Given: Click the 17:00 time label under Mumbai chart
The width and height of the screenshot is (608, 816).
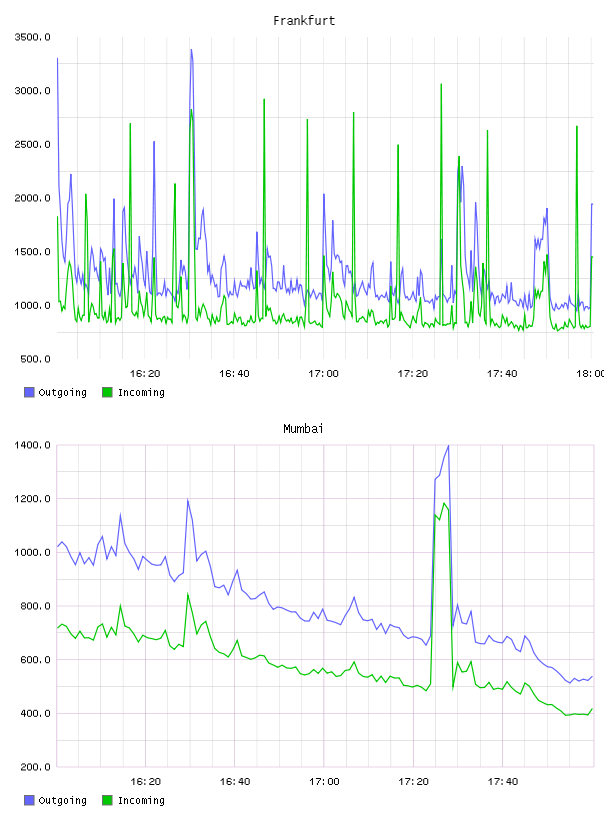Looking at the screenshot, I should point(324,782).
